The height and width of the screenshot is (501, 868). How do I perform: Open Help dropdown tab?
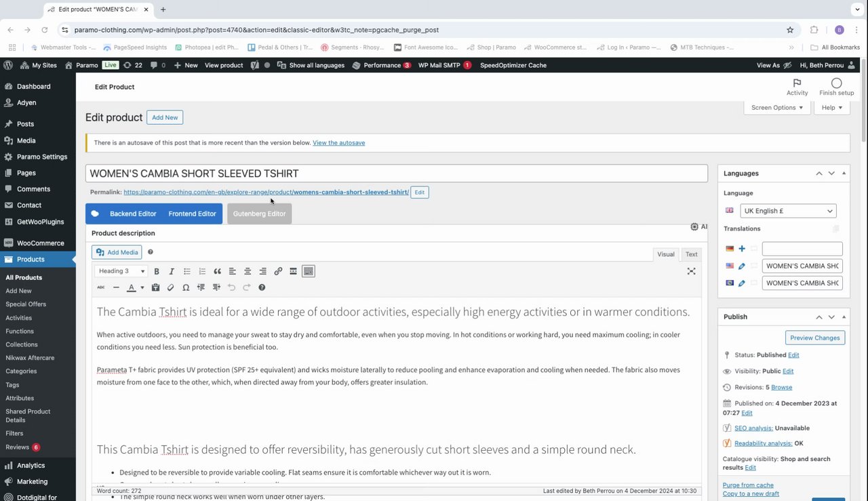pos(831,107)
